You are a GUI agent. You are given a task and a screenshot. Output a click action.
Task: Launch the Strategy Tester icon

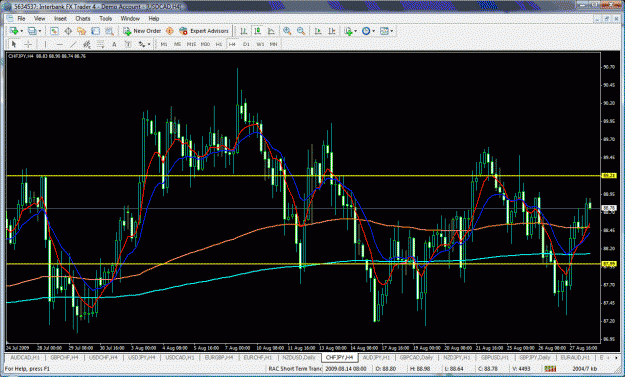[x=109, y=31]
